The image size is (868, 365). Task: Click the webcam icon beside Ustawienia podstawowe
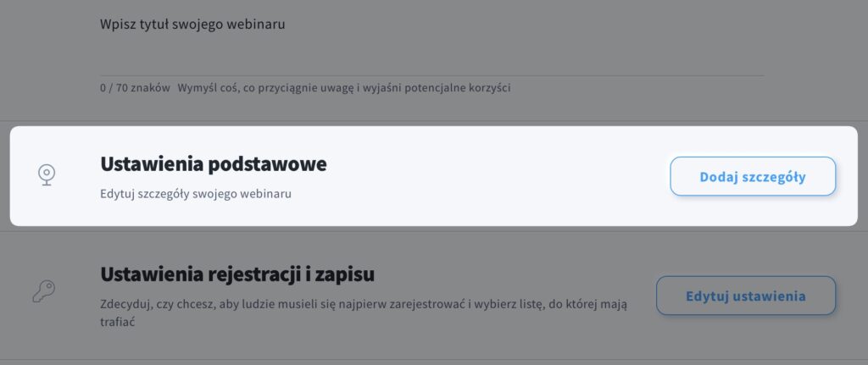(x=47, y=174)
